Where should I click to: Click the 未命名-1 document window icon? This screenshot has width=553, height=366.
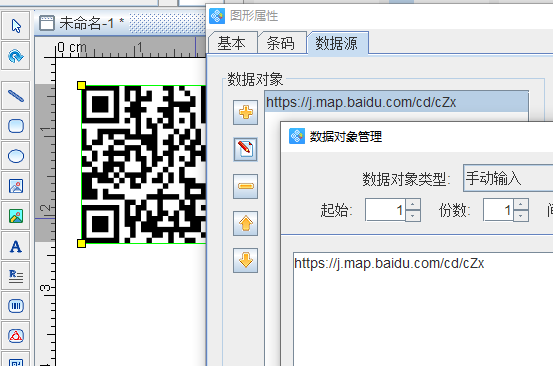click(x=47, y=23)
